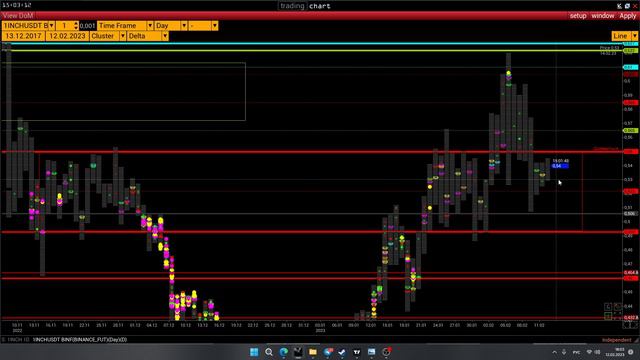Switch to the trading tab
Image resolution: width=640 pixels, height=360 pixels.
(x=292, y=6)
